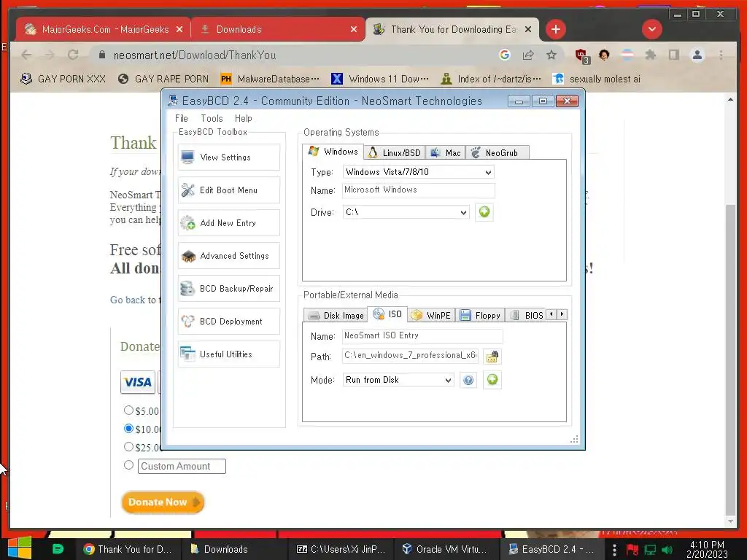Open the Help menu in EasyBCD

[x=244, y=119]
